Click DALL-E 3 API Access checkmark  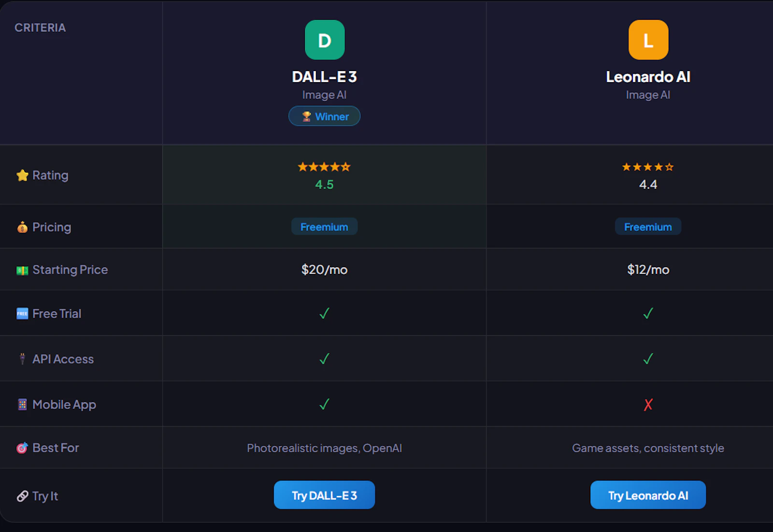[325, 359]
